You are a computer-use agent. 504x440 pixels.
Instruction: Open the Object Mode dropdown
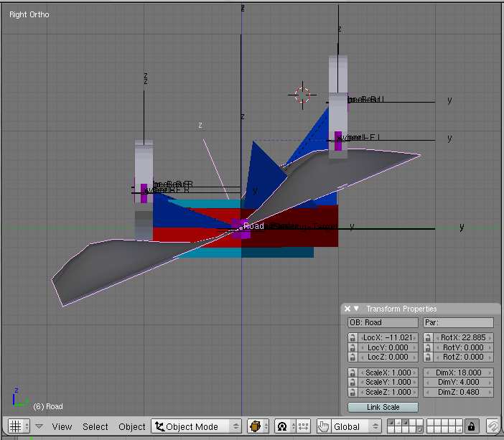point(197,426)
